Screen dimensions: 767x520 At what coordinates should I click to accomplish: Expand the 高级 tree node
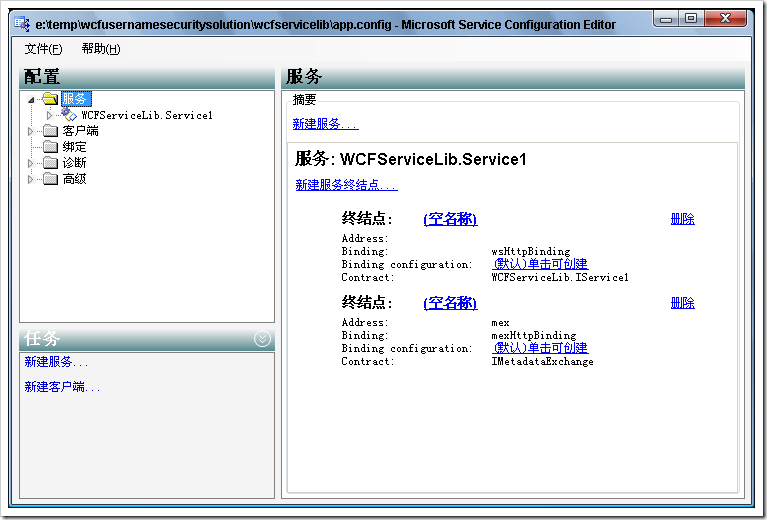(x=30, y=179)
